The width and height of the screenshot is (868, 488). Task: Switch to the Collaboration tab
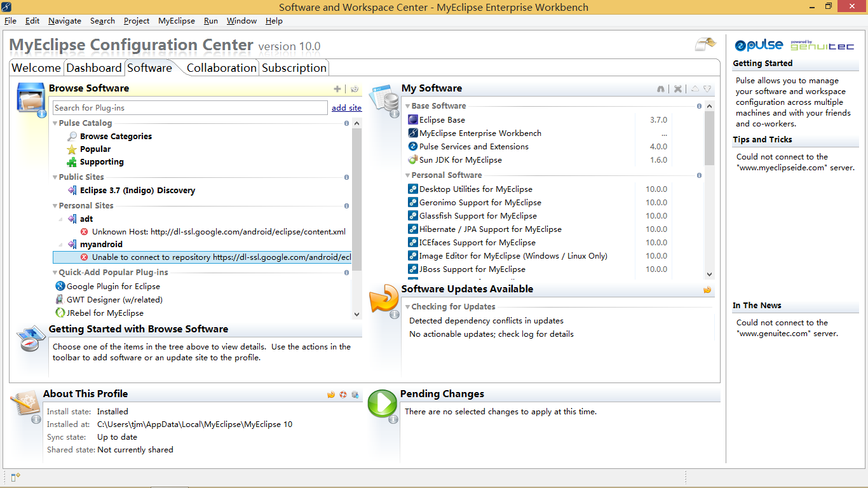pyautogui.click(x=222, y=68)
